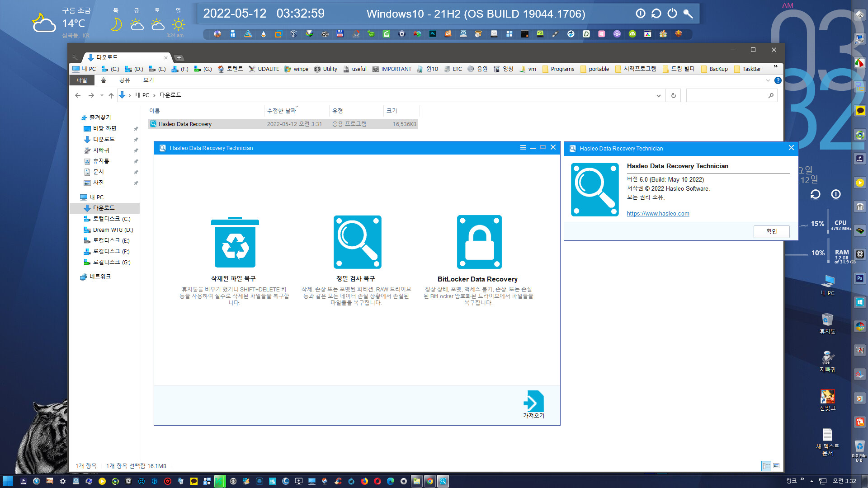Select 네트워크 in the navigation pane
Screen dimensions: 868x488
coord(95,277)
